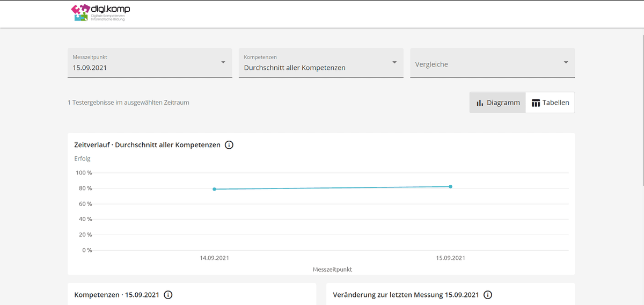Open the Kompetenzen dropdown arrow
This screenshot has height=305, width=644.
pyautogui.click(x=394, y=63)
